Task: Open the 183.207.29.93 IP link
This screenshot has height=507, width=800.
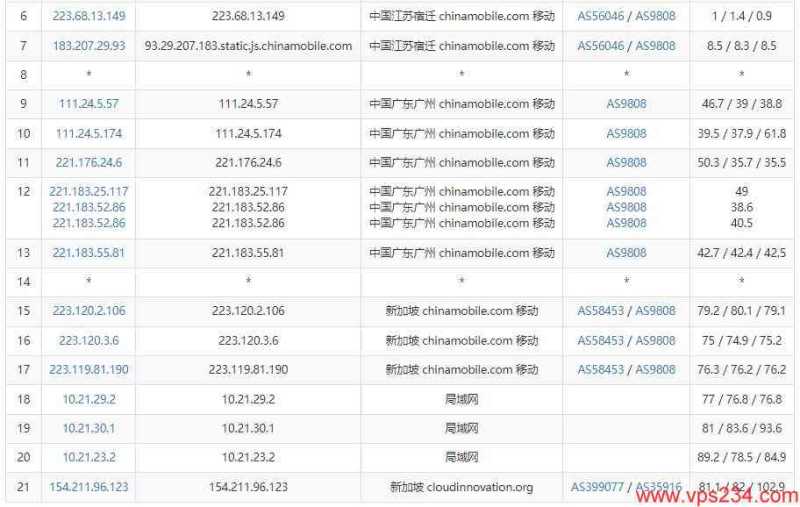Action: pos(89,45)
